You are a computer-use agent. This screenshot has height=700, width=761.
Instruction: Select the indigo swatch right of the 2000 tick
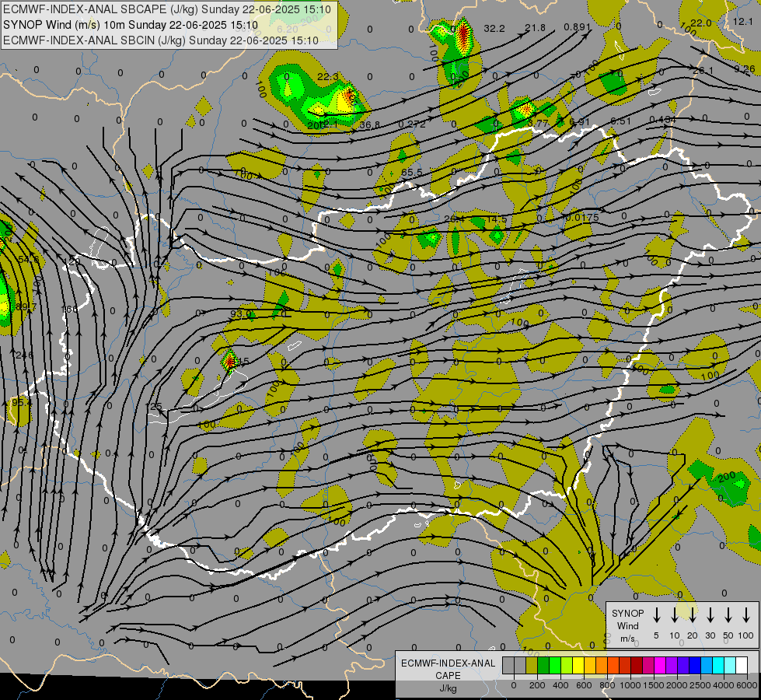click(x=682, y=665)
